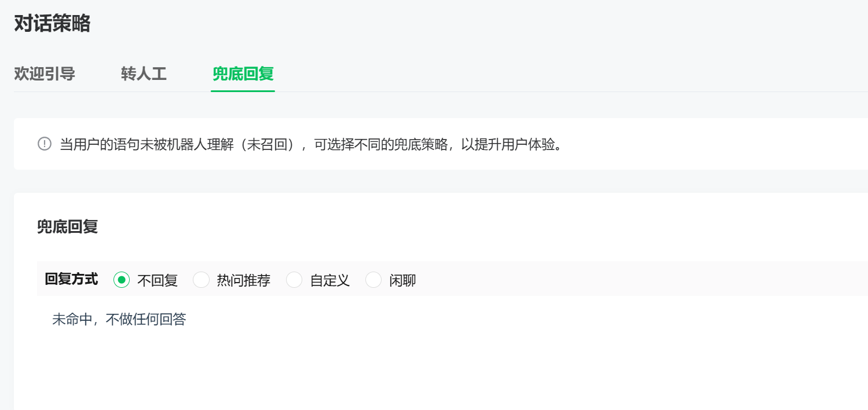This screenshot has height=410, width=868.
Task: Choose the 热问推荐 radio button circle
Action: tap(201, 280)
